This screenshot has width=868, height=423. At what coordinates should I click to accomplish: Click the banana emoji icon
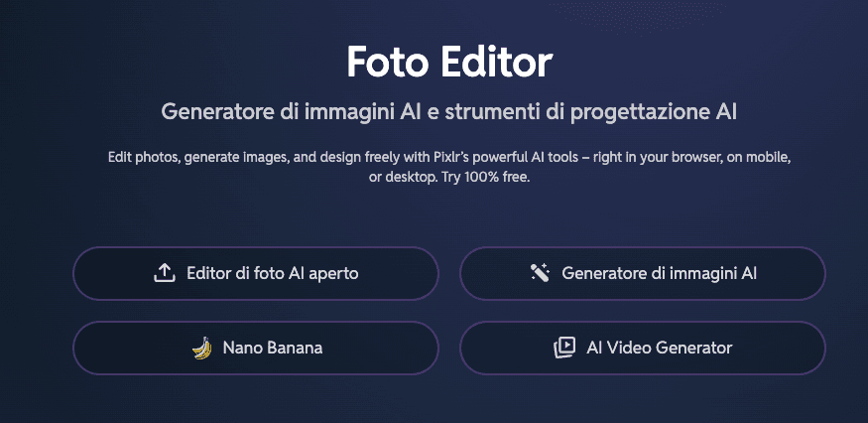(x=201, y=348)
